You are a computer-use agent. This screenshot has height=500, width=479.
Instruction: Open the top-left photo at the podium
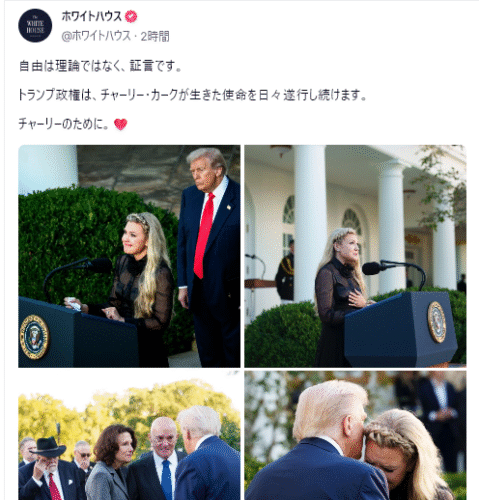[129, 256]
